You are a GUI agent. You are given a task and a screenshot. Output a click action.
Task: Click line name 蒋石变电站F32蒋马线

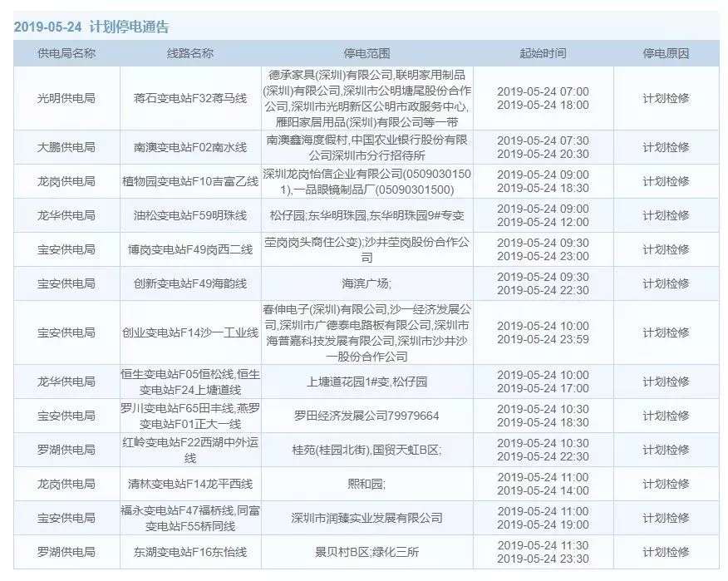(190, 98)
